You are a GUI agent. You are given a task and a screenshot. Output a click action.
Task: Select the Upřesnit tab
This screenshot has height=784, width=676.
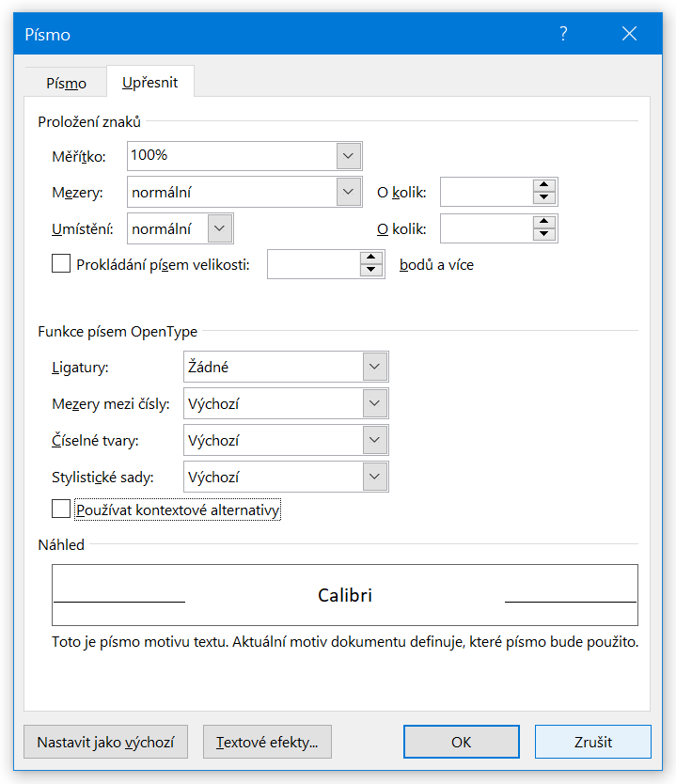150,83
